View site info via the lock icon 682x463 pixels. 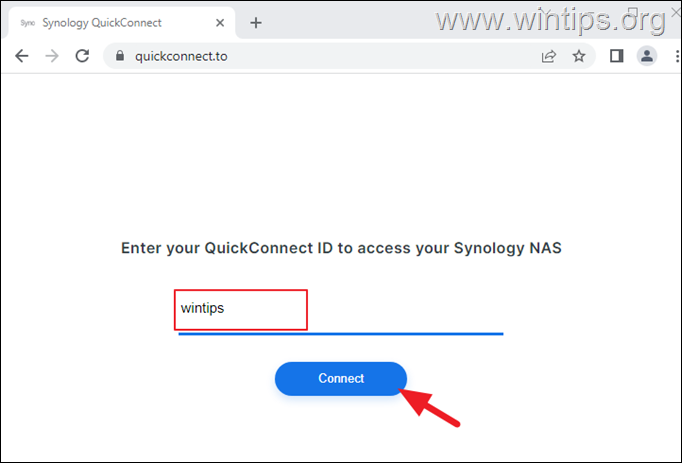click(x=120, y=56)
